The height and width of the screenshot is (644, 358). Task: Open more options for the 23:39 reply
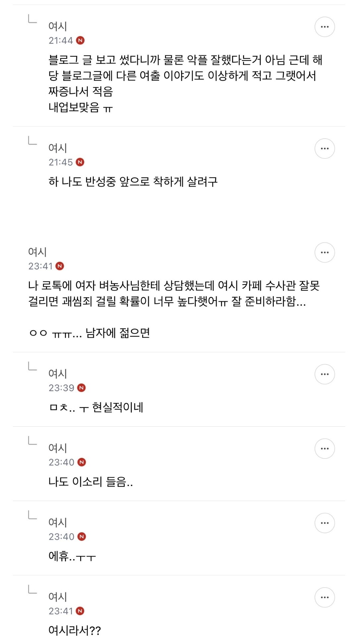pyautogui.click(x=325, y=374)
